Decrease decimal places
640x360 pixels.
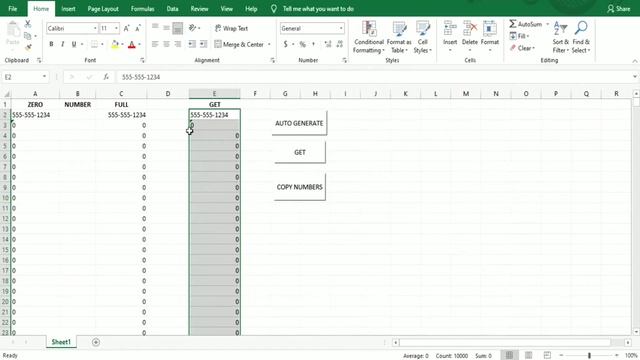click(339, 44)
